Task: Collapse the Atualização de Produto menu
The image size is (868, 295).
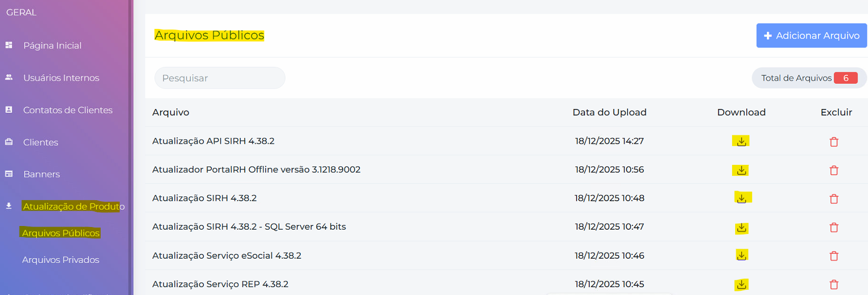Action: 73,206
